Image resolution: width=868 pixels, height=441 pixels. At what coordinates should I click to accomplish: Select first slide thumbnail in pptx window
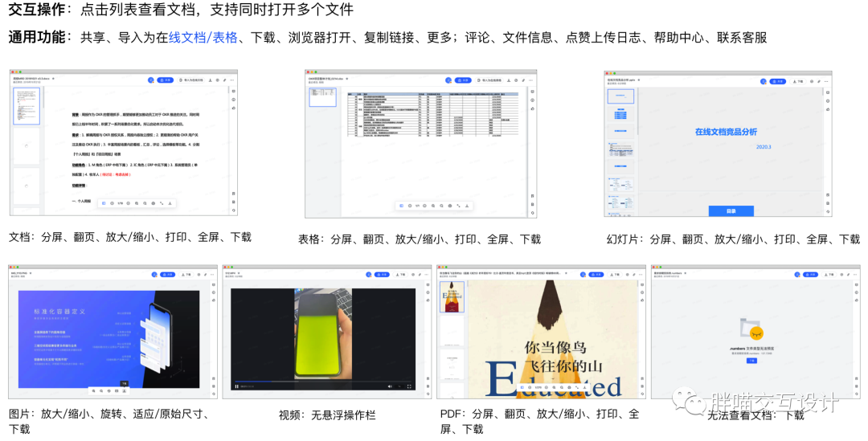coord(620,96)
